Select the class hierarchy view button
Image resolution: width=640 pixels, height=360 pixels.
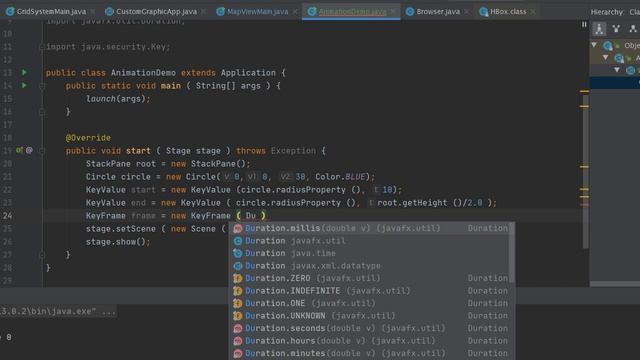(x=599, y=29)
